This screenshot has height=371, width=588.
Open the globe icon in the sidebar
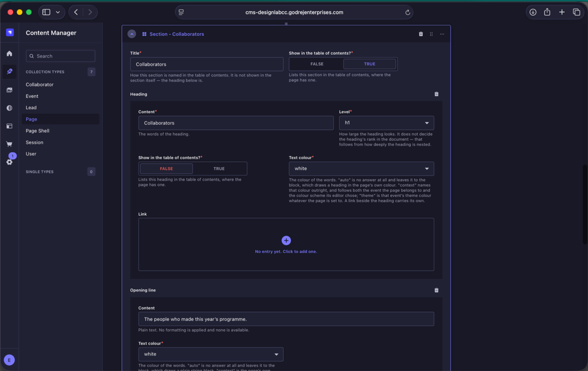pos(9,108)
